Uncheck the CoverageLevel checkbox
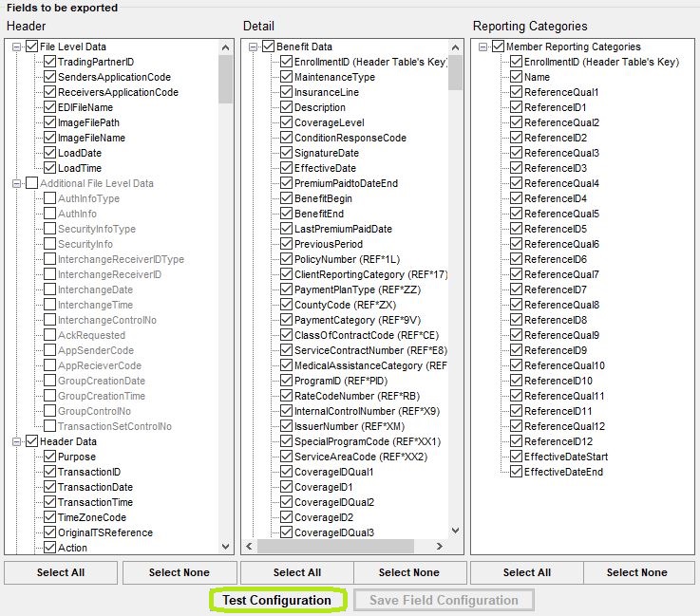Viewport: 700px width, 616px height. click(x=287, y=122)
